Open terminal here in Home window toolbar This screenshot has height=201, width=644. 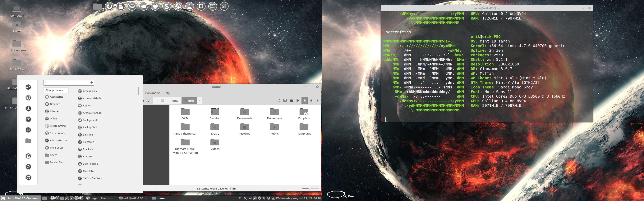pyautogui.click(x=285, y=101)
